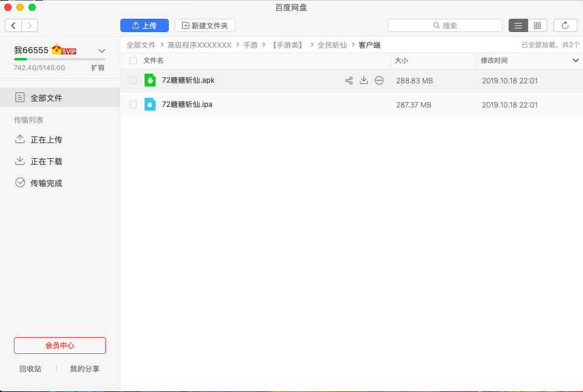The image size is (583, 392).
Task: Check the box for 72糖糖斩仙.apk
Action: (133, 80)
